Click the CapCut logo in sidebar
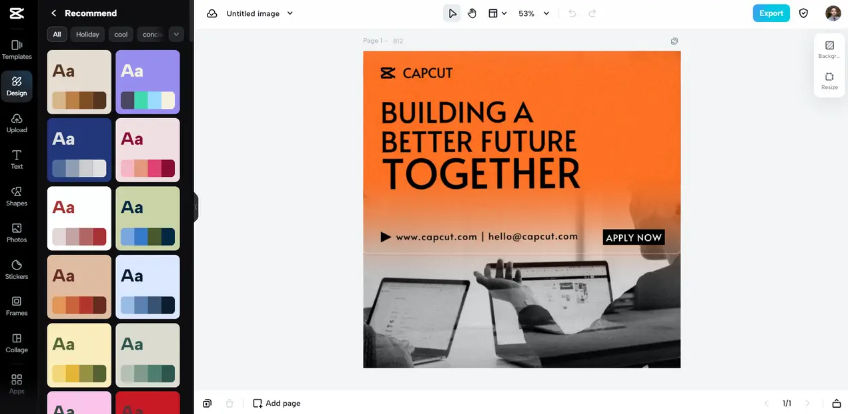Screen dimensions: 848x414 point(16,14)
